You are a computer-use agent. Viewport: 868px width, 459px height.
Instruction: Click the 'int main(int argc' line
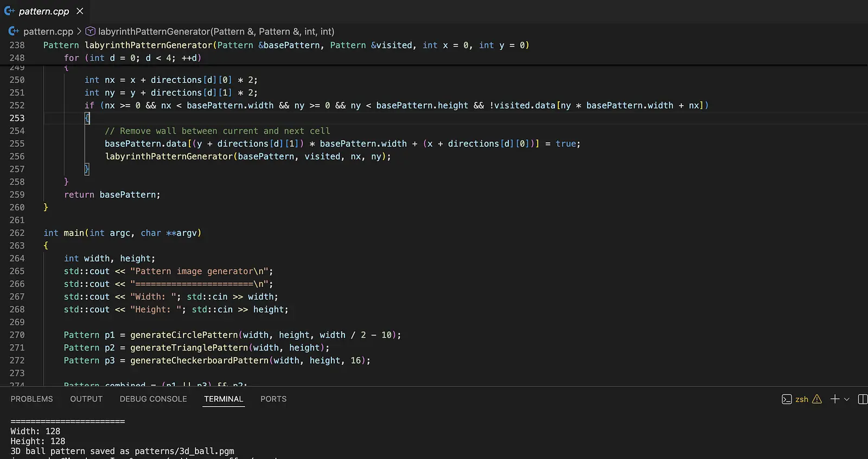tap(122, 233)
